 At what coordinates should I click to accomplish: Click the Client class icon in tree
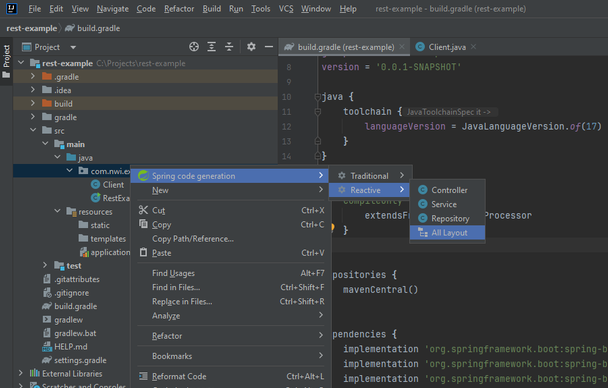click(95, 185)
